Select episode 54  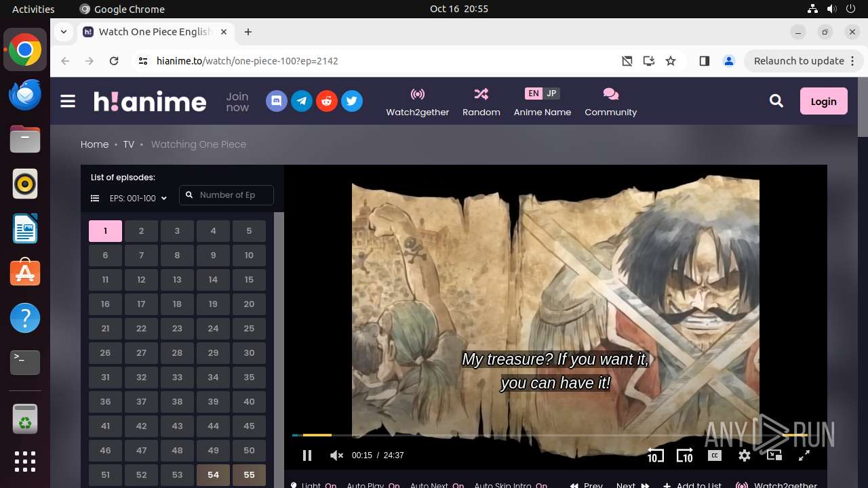pos(213,475)
